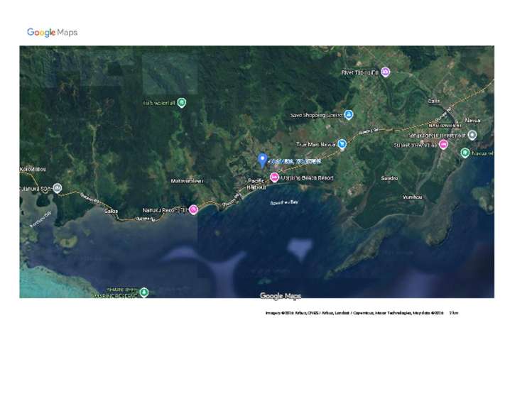Click the Korovisilou place label
Viewport: 532px width, 411px height.
[33, 169]
